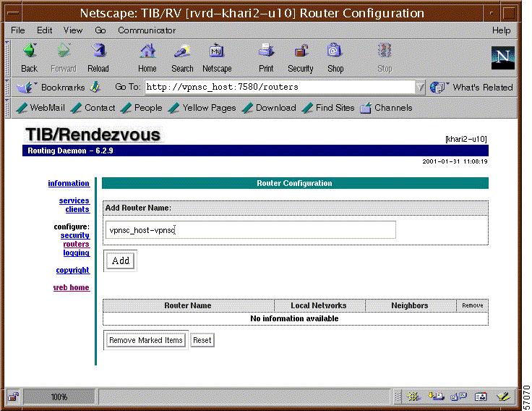Open Search from the toolbar
The height and width of the screenshot is (411, 532).
[182, 51]
